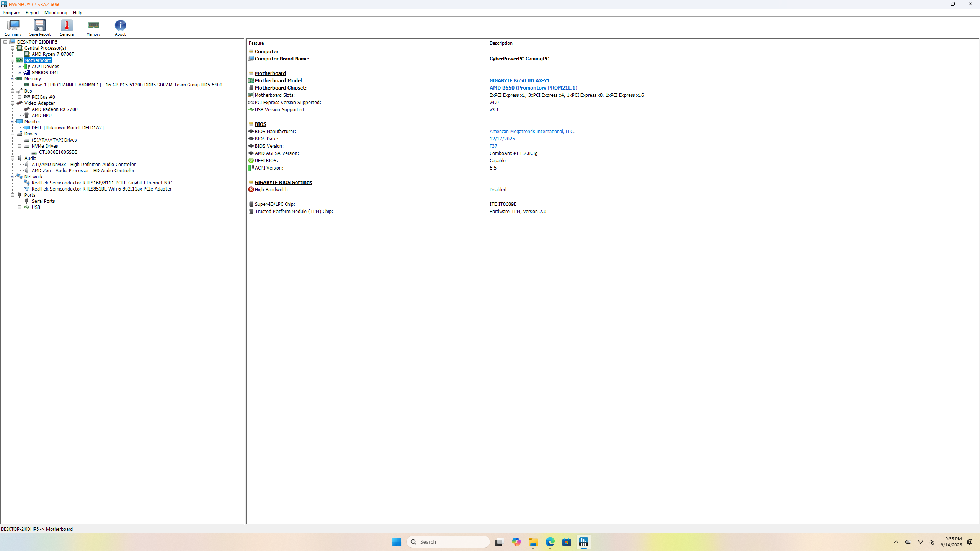
Task: Expand the SMBIOS DMI node
Action: [x=20, y=73]
